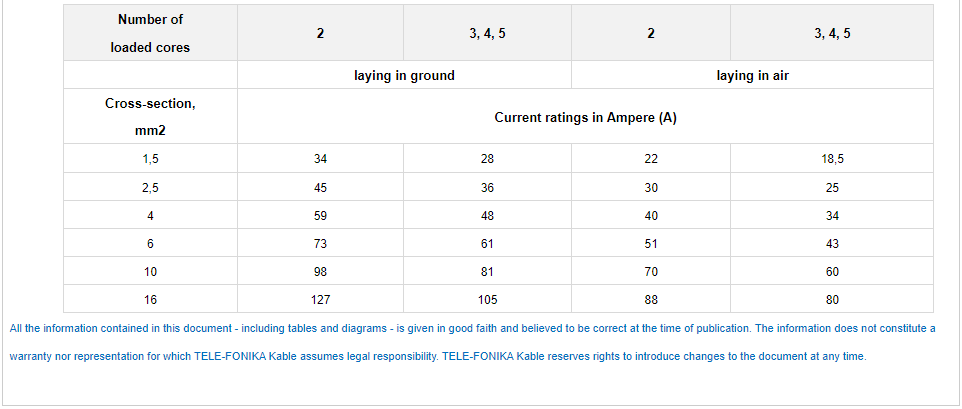
Task: Click the 16 cross-section row label
Action: [150, 300]
